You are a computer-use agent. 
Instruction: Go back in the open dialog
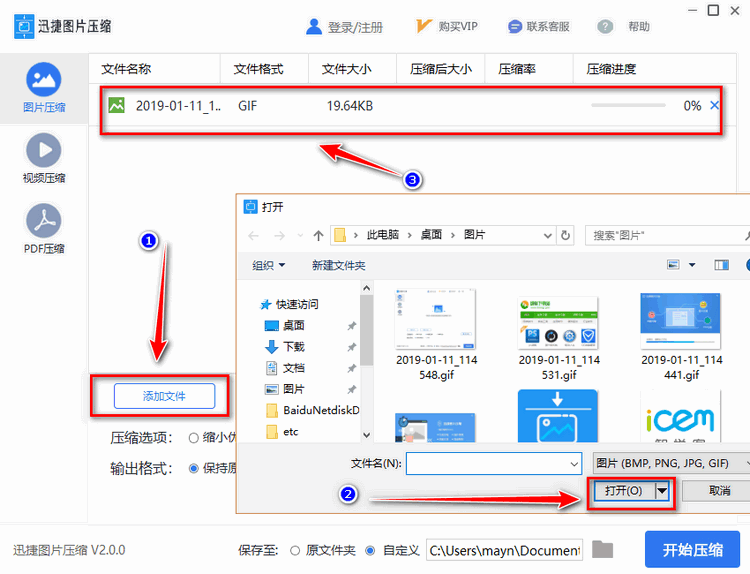pyautogui.click(x=254, y=235)
